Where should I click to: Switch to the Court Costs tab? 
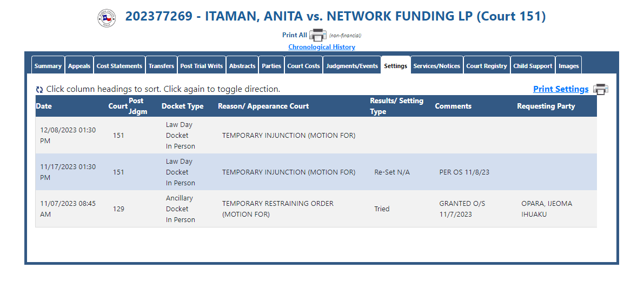(x=303, y=65)
